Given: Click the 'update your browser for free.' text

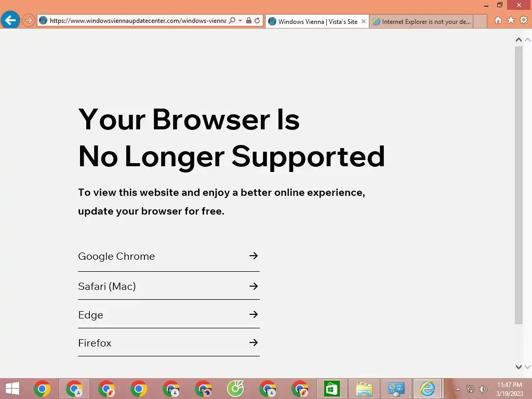Looking at the screenshot, I should [151, 211].
